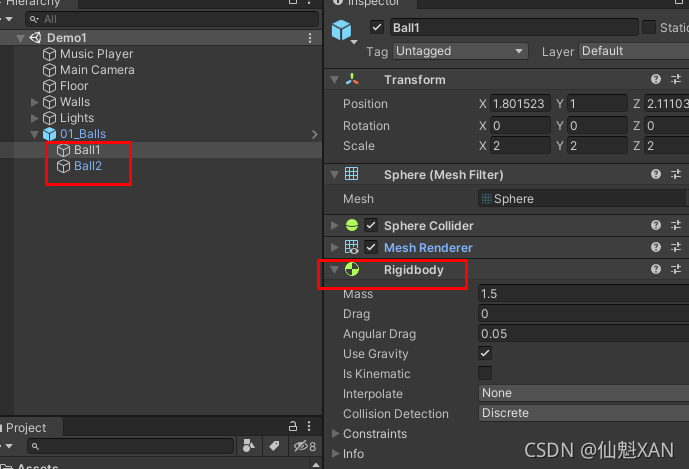
Task: Expand the Lights group
Action: point(34,118)
